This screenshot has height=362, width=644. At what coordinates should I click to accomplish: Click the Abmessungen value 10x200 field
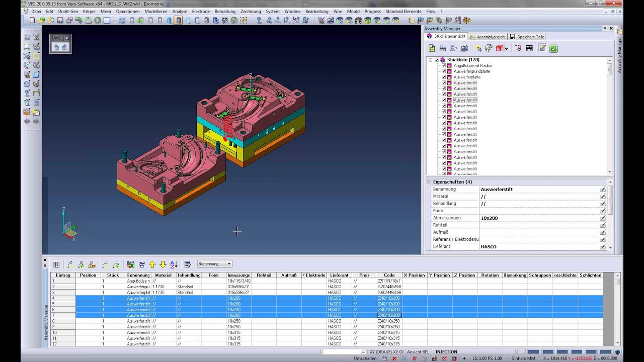click(539, 218)
